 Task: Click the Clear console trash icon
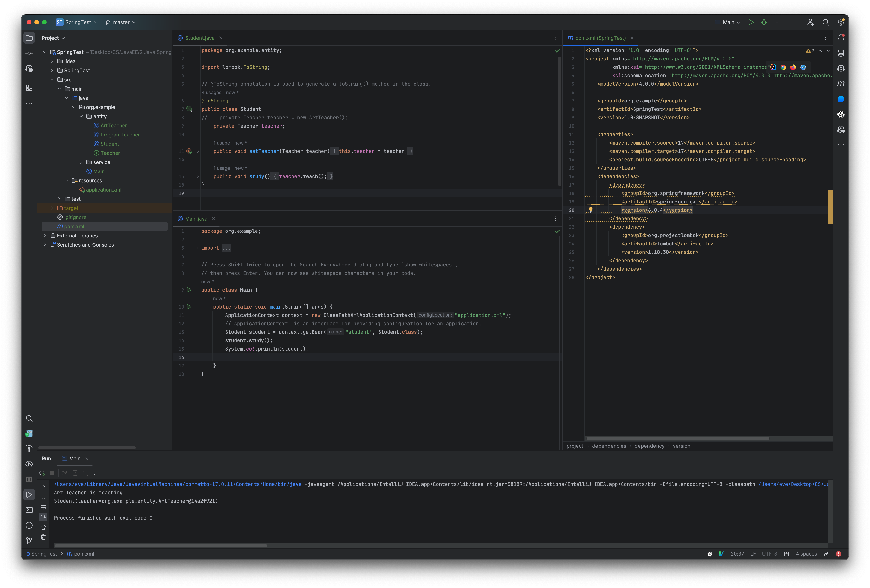click(43, 537)
